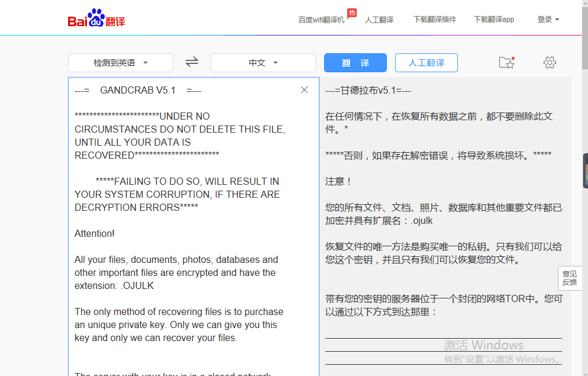Open 百度wifi翻译机 in header

321,20
